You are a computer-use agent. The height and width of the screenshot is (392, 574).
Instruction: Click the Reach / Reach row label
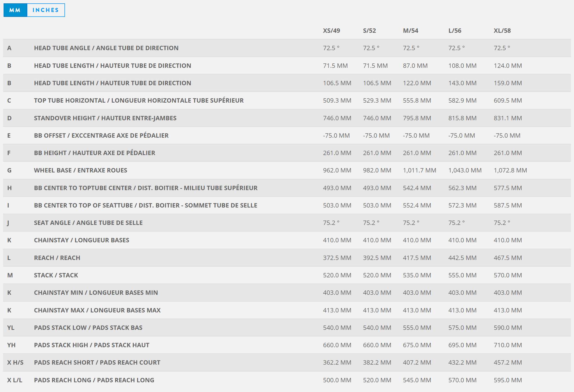(57, 258)
